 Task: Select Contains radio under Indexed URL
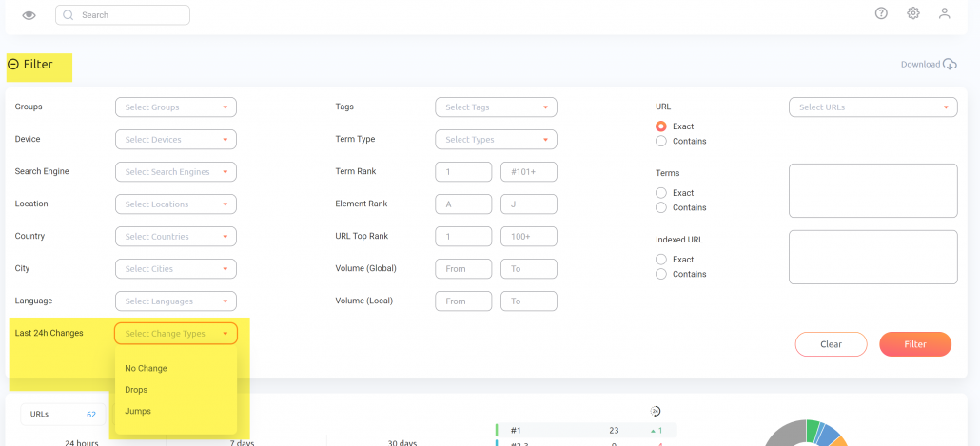point(660,274)
